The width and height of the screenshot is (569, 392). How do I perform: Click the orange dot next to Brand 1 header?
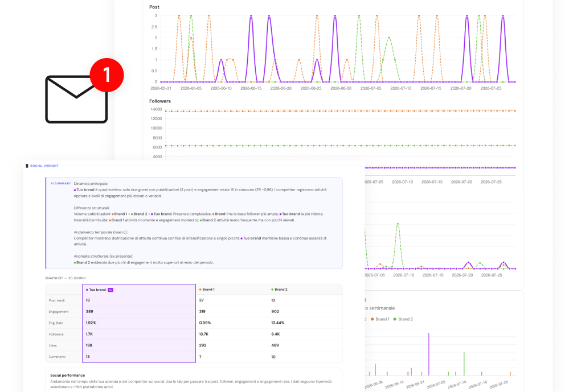200,290
